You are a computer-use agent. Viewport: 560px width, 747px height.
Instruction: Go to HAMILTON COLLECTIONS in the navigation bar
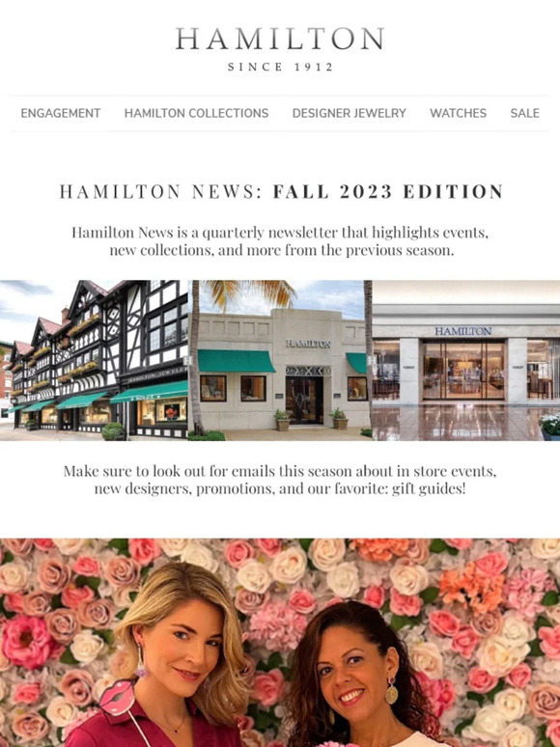[x=196, y=113]
